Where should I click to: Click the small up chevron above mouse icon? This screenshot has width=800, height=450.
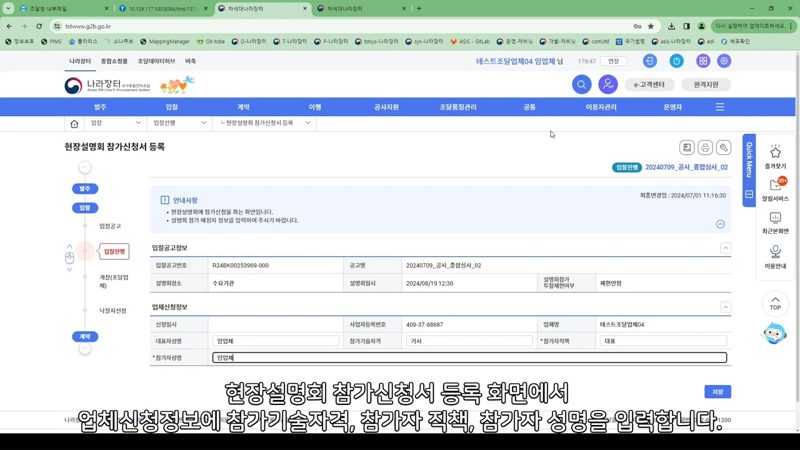(x=69, y=246)
